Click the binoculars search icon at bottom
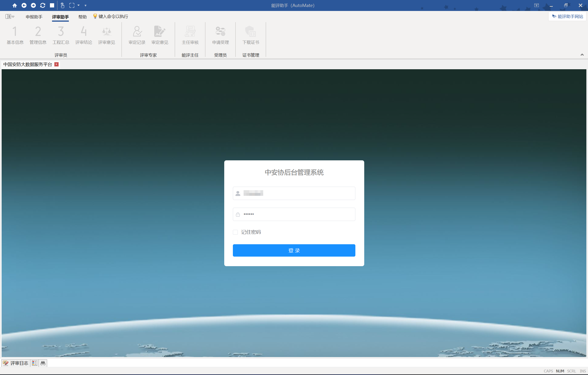588x375 pixels. click(43, 363)
